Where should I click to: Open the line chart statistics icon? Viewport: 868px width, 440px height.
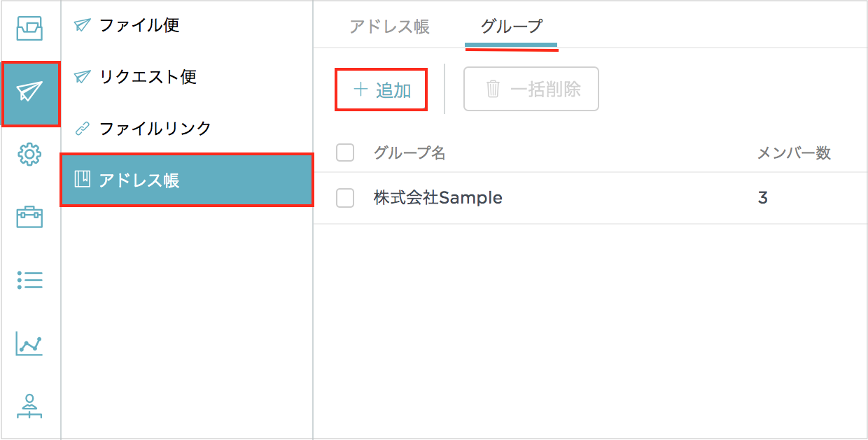(x=29, y=344)
